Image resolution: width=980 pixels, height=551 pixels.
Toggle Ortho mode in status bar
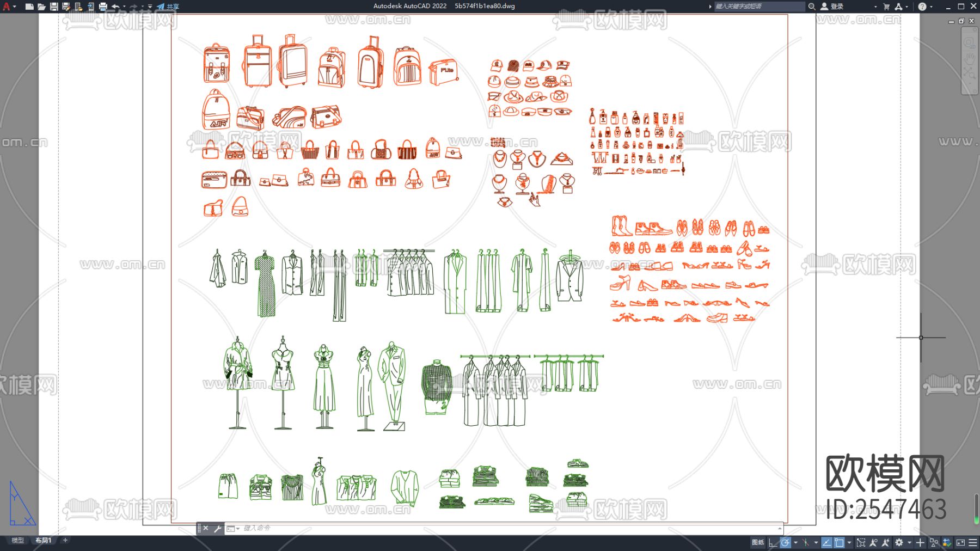click(773, 542)
